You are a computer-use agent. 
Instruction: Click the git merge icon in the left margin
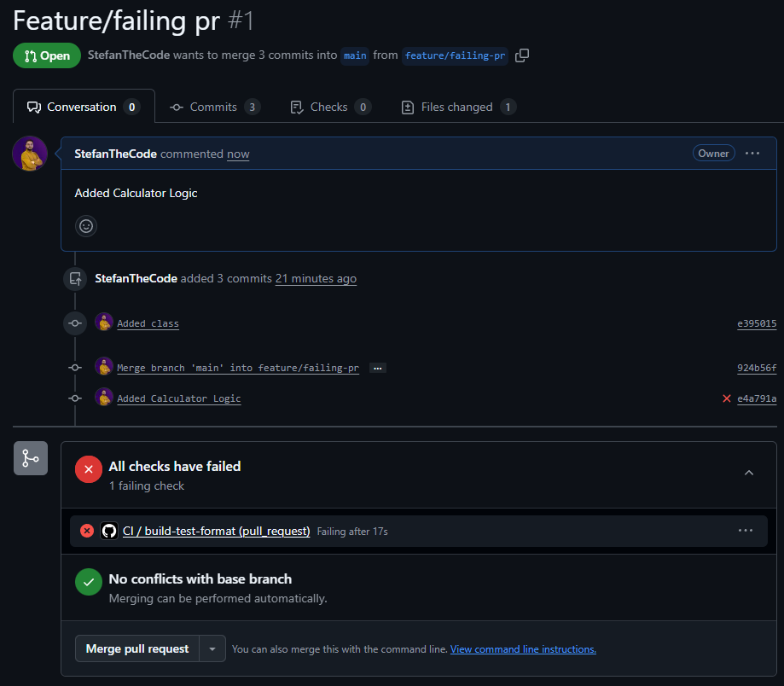click(x=31, y=458)
